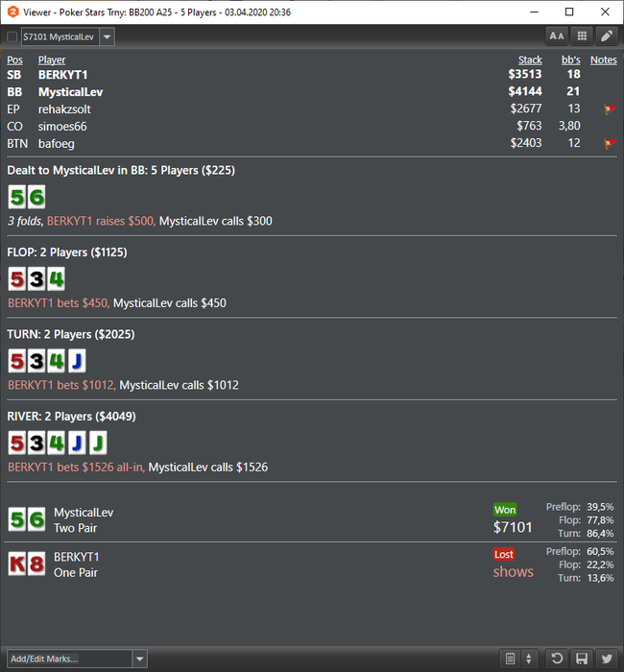Click the red note flag for bafoeg
The width and height of the screenshot is (624, 672).
click(609, 144)
